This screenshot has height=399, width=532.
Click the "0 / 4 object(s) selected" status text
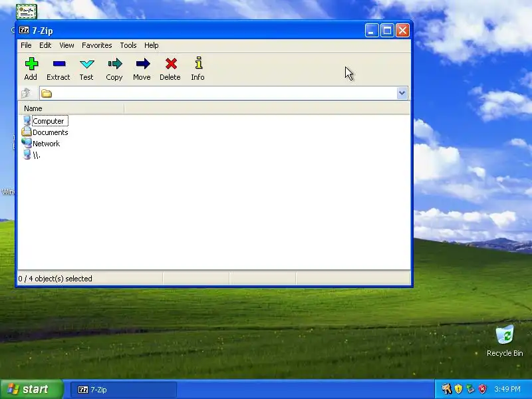tap(55, 279)
